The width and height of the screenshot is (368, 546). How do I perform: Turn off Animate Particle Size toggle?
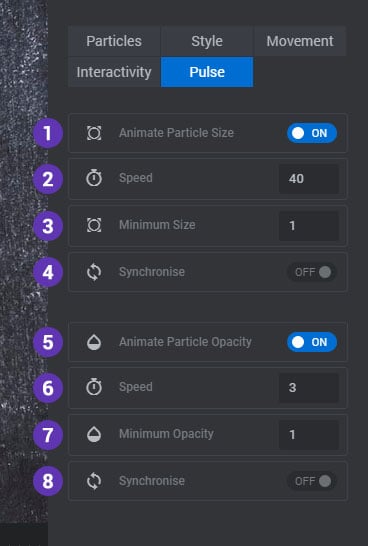(x=312, y=133)
